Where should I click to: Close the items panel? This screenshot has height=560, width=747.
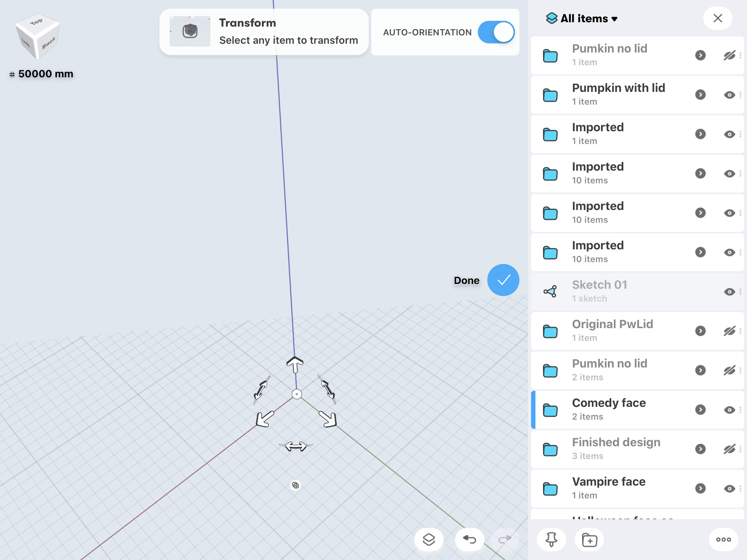click(x=717, y=18)
